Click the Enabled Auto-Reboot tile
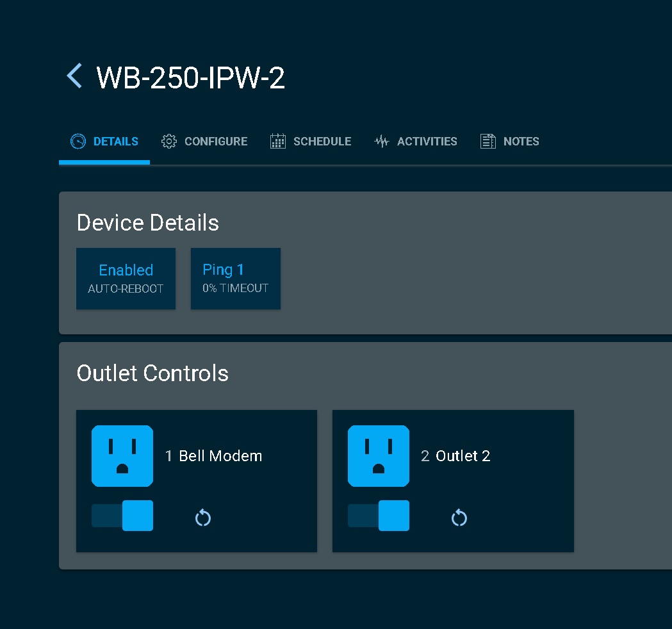 click(x=126, y=279)
